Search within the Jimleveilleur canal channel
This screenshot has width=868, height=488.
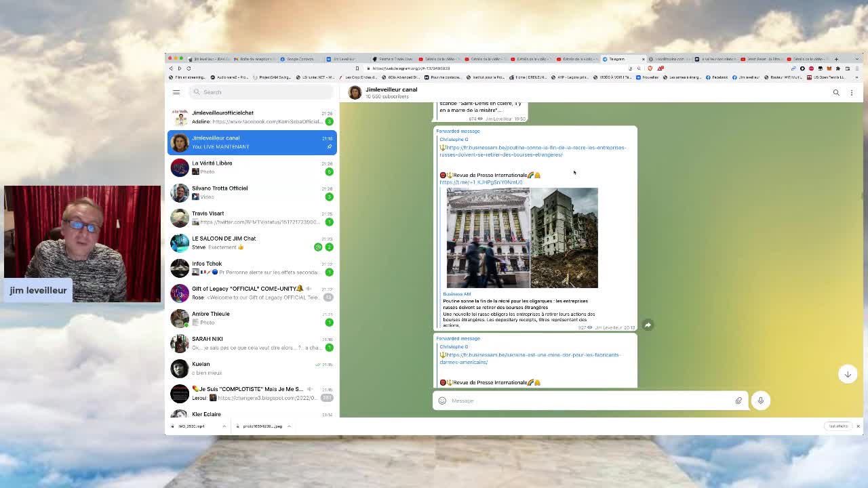coord(836,93)
